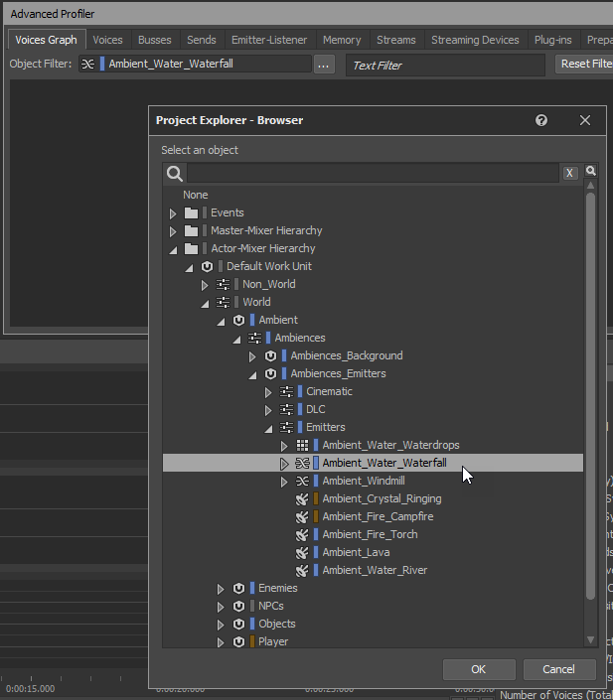Confirm selection with OK button
Screen dimensions: 613x700
tap(478, 669)
